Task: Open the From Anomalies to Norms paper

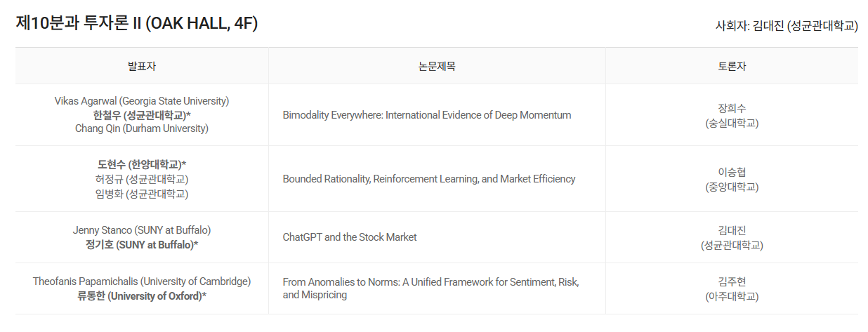Action: tap(430, 288)
